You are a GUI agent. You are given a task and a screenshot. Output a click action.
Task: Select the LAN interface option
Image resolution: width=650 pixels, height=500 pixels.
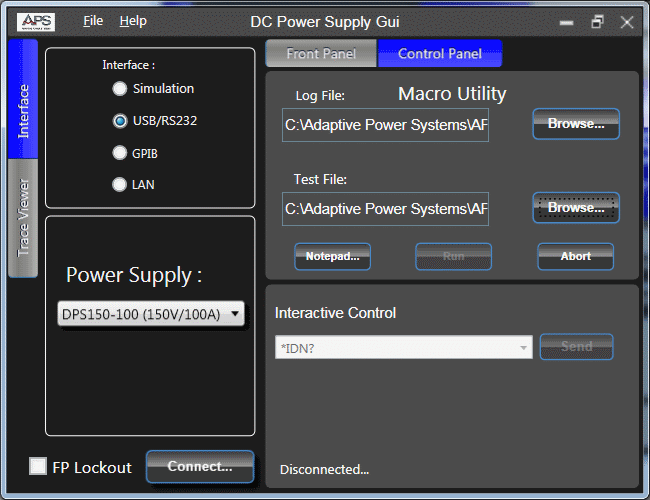point(120,184)
